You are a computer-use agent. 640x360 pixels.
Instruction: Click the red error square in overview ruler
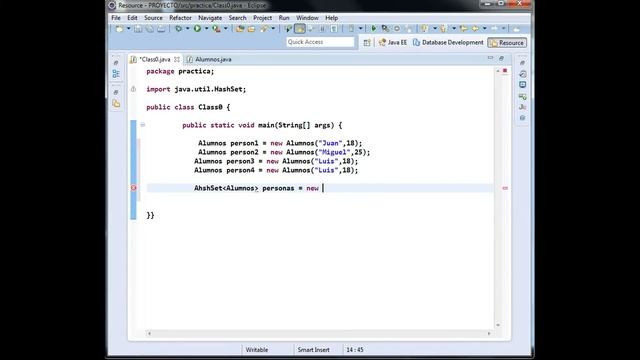click(505, 71)
